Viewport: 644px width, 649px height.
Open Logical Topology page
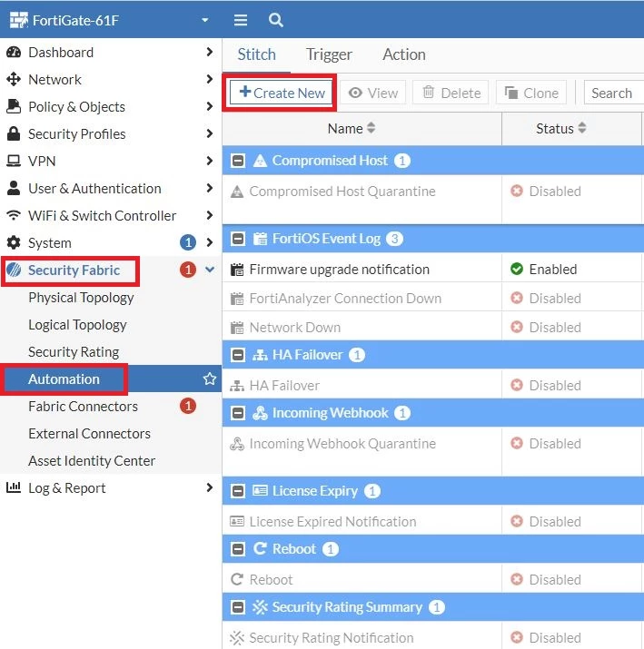tap(77, 325)
